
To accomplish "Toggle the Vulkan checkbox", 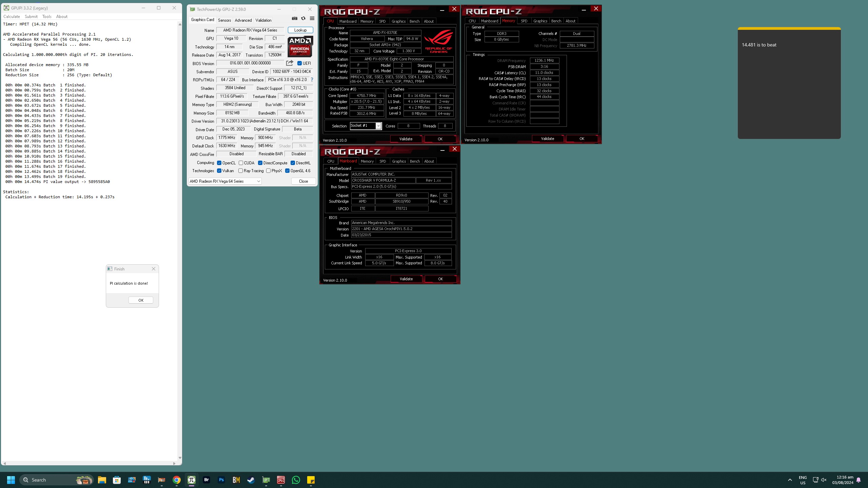I will pos(219,171).
